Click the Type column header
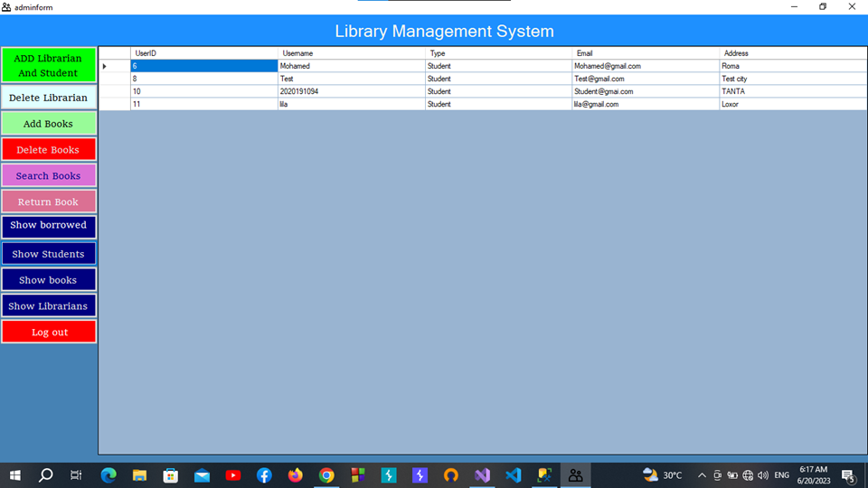Screen dimensions: 868x488 (499, 53)
